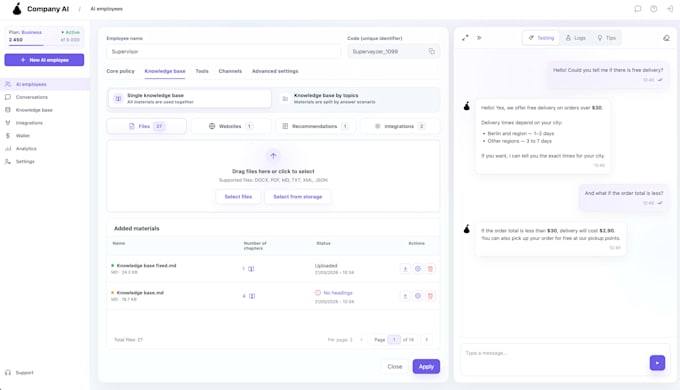
Task: View chapters of Knowledge base.md
Action: click(252, 296)
